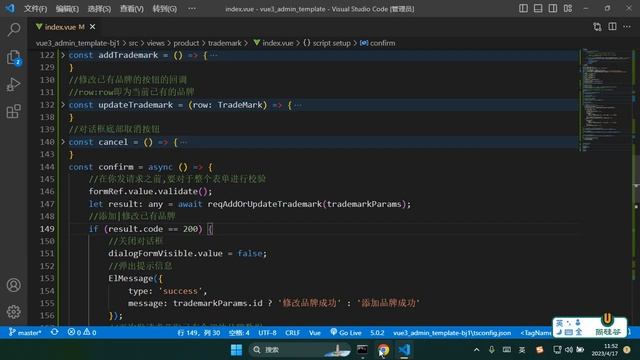This screenshot has width=640, height=360.
Task: Click breadcrumb vue3_admin_template-bj1 root
Action: [x=78, y=43]
